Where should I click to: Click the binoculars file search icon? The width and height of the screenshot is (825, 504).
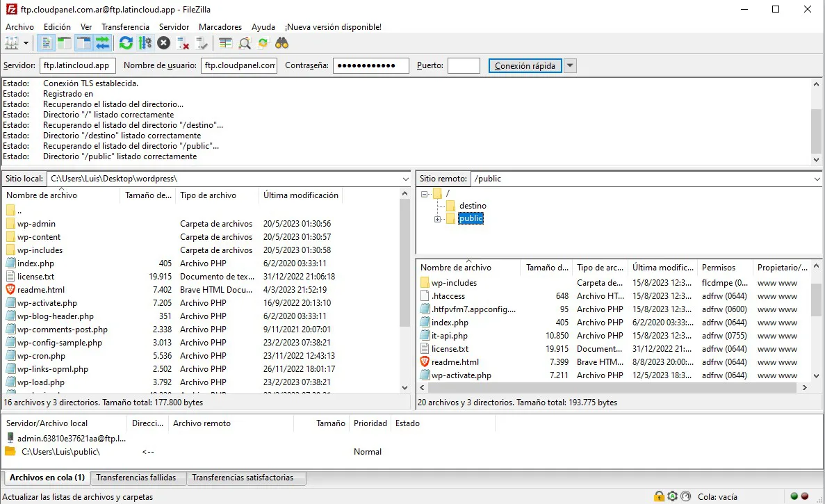pyautogui.click(x=281, y=43)
